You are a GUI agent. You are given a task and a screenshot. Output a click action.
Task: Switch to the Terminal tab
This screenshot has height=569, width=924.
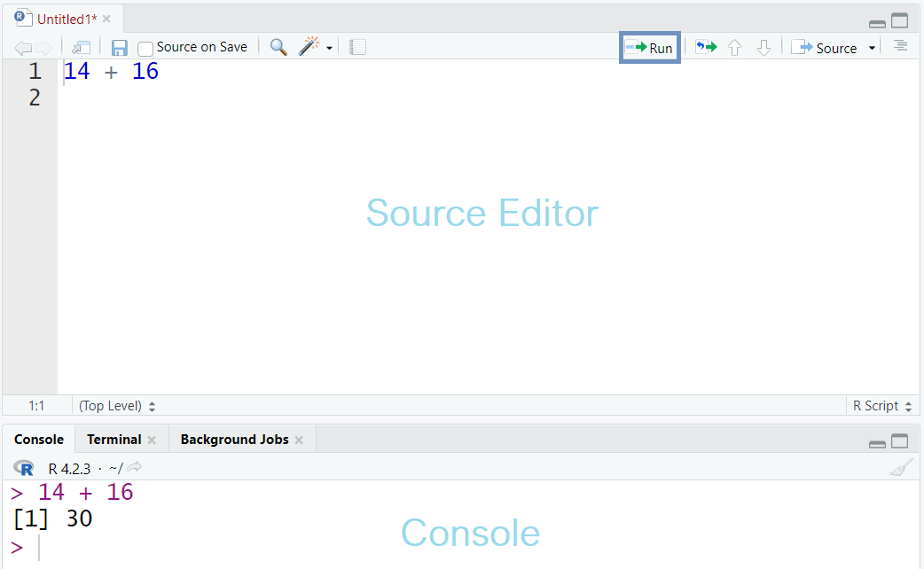click(x=114, y=440)
